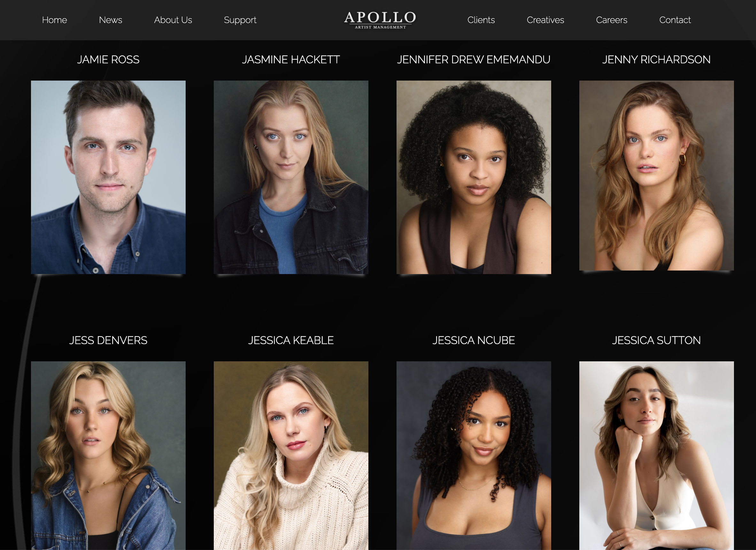Navigate to Creatives
The height and width of the screenshot is (550, 756).
(545, 20)
